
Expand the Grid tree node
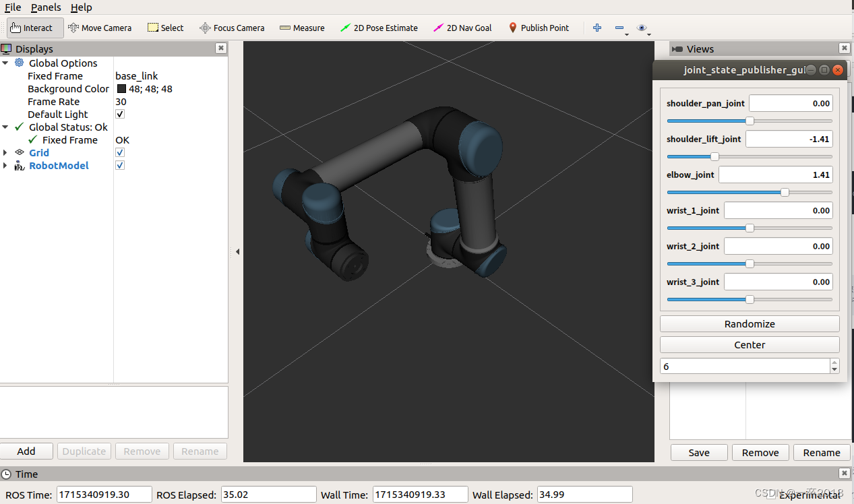(x=5, y=152)
